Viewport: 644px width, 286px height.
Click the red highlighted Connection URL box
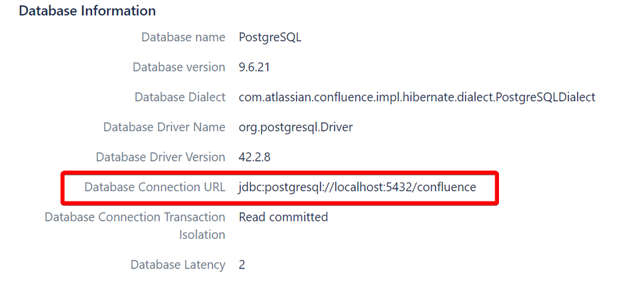[280, 188]
